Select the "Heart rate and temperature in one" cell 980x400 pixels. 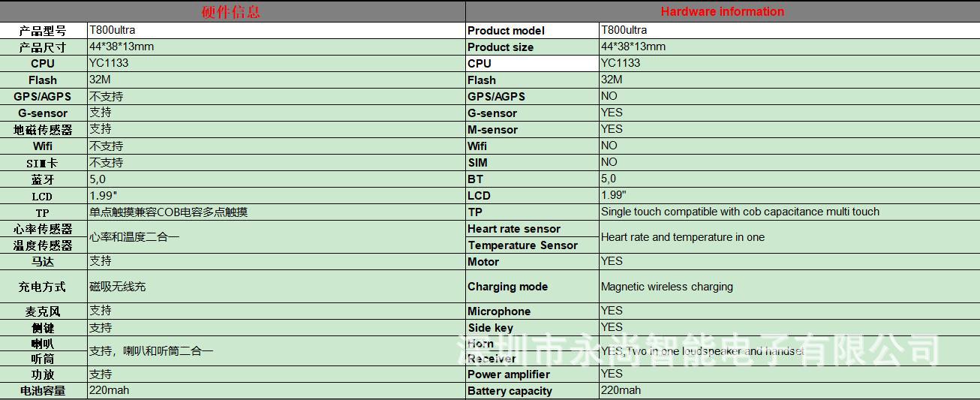(x=789, y=237)
